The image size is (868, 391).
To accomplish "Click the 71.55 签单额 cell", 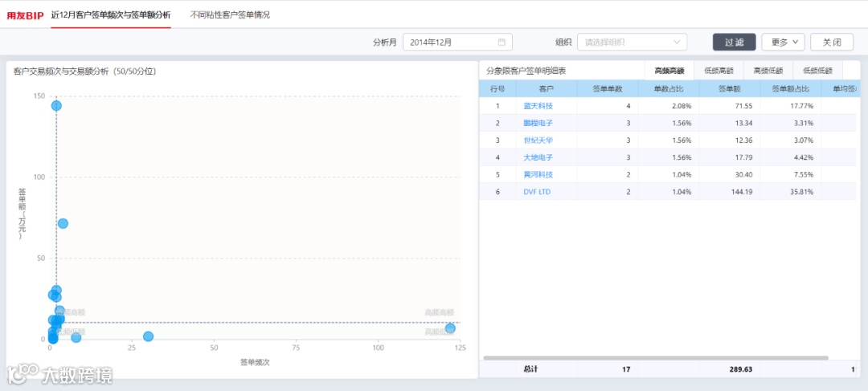I will 729,106.
